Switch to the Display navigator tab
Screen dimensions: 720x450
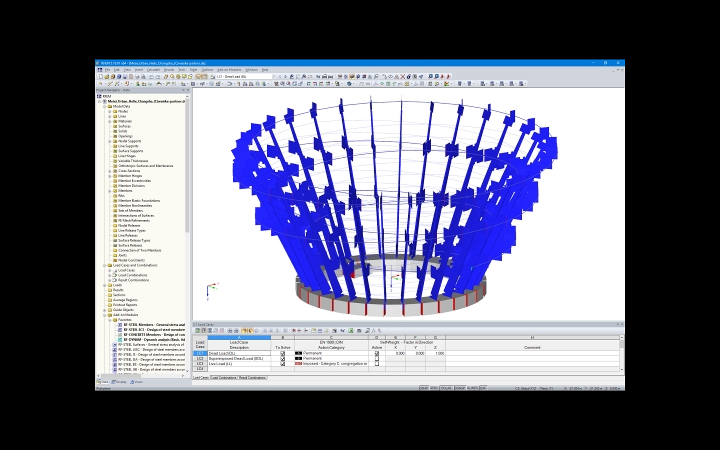point(119,382)
